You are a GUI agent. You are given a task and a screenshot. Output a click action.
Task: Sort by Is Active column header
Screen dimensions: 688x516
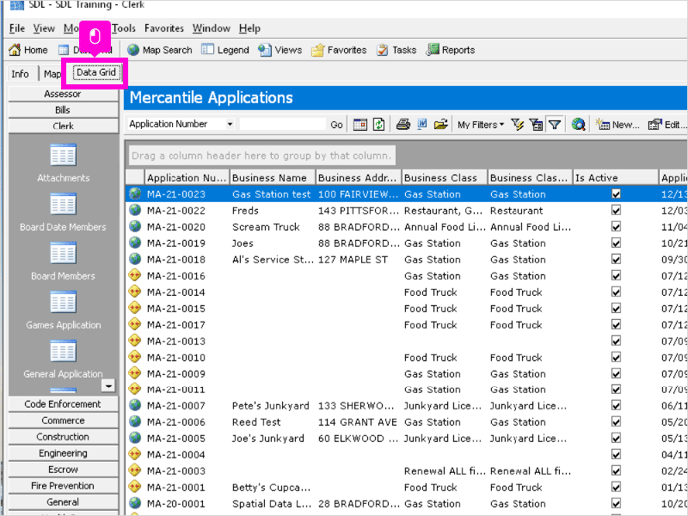(x=616, y=178)
